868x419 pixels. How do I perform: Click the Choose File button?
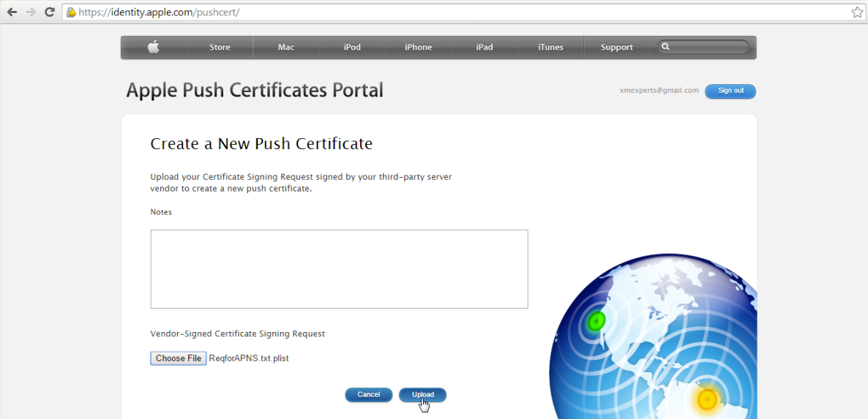[179, 358]
